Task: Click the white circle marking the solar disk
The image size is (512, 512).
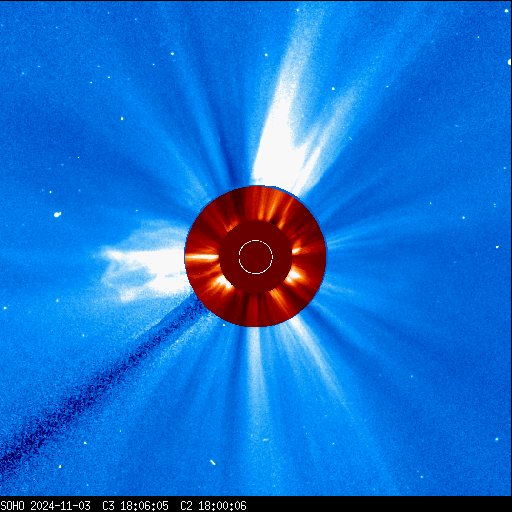Action: (256, 257)
